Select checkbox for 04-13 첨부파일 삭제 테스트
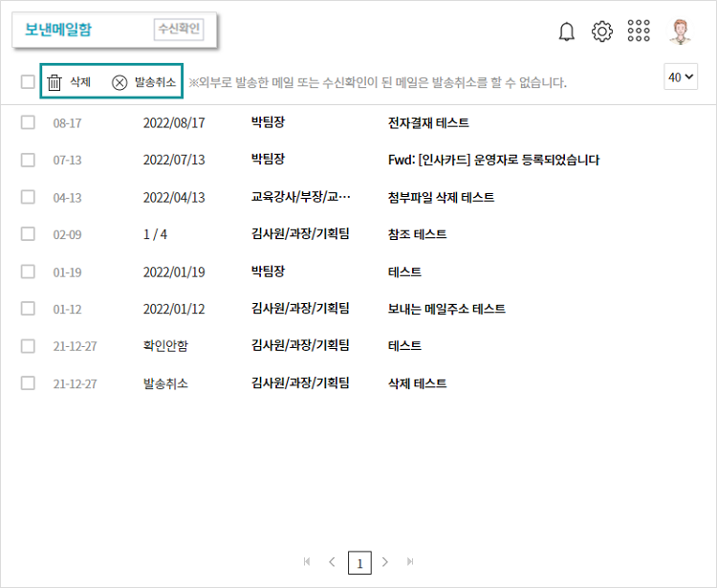Image resolution: width=717 pixels, height=588 pixels. tap(28, 197)
